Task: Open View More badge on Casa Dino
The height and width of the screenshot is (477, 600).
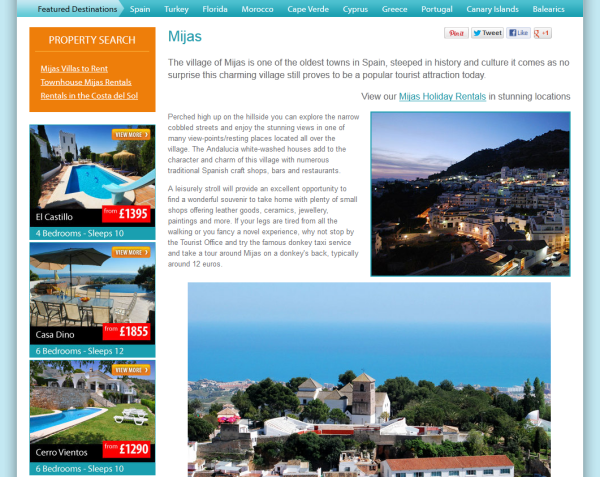Action: (x=131, y=252)
